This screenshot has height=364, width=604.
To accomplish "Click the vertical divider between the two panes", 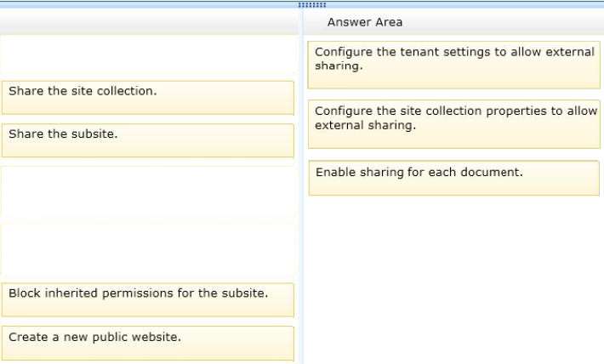I will tap(302, 192).
